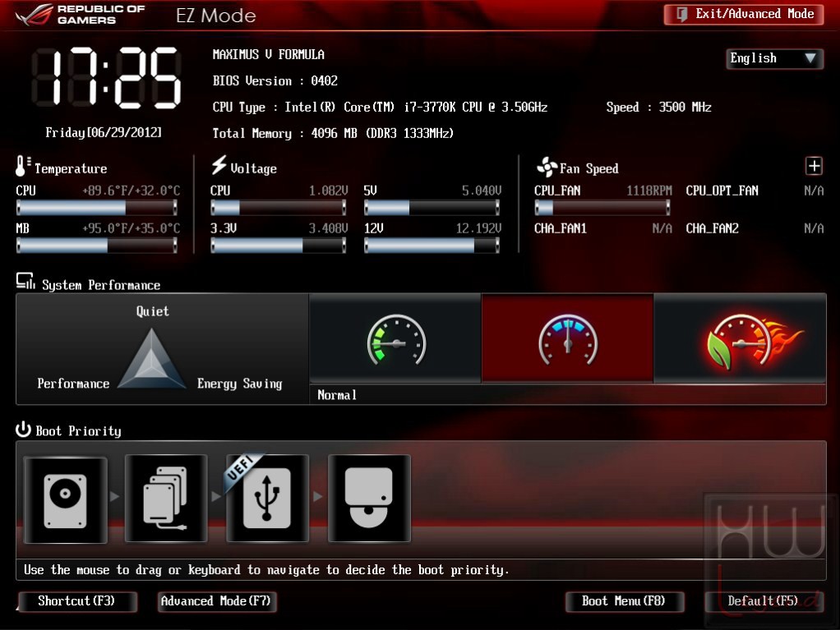Select the optical drive boot device icon
Screen dimensions: 840x630
pos(369,499)
